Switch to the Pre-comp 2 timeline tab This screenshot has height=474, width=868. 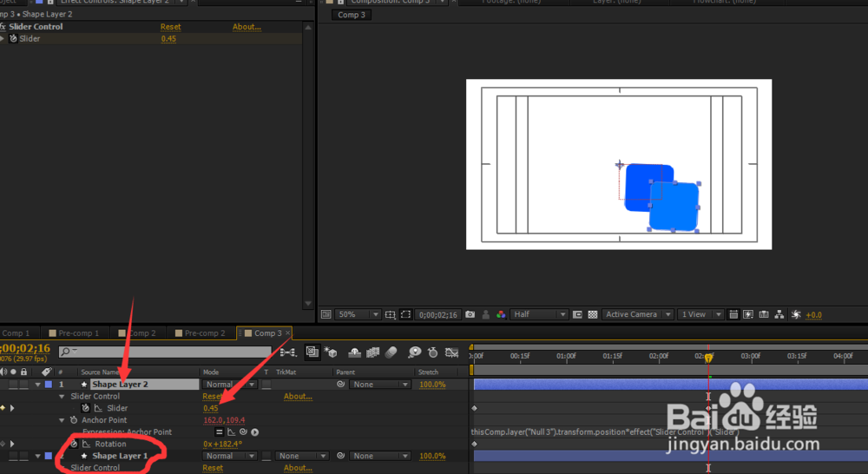tap(201, 333)
